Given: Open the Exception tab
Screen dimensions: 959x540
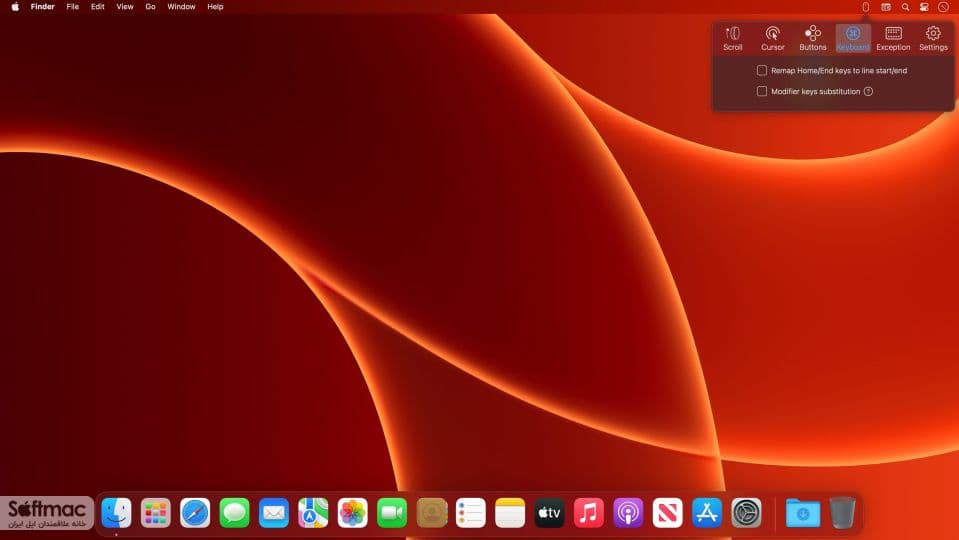Looking at the screenshot, I should [x=893, y=38].
